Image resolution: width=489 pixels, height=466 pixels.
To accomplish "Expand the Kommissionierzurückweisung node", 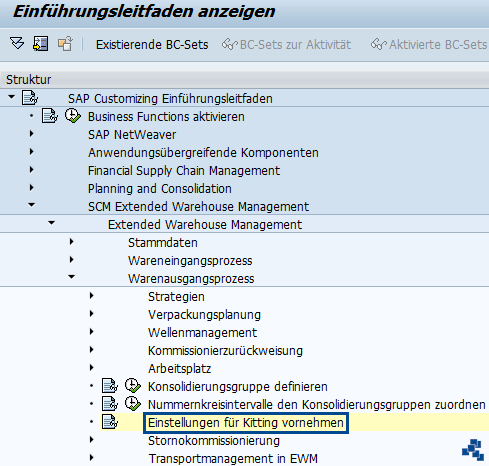I will (91, 350).
